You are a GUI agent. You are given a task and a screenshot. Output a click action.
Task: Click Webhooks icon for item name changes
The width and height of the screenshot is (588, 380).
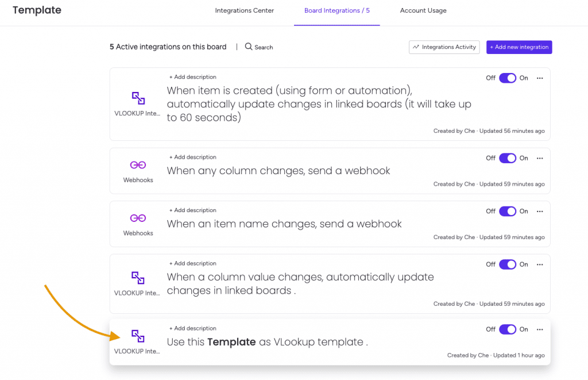click(x=138, y=218)
